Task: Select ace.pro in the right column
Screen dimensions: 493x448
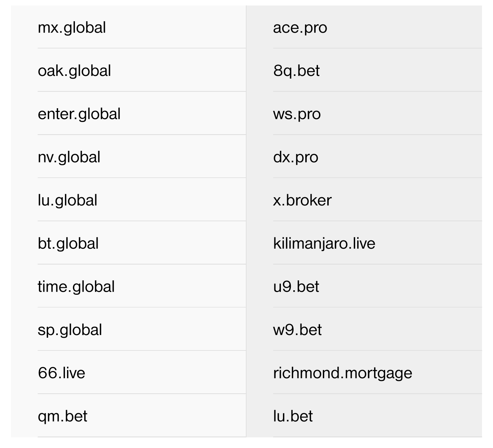Action: (300, 27)
